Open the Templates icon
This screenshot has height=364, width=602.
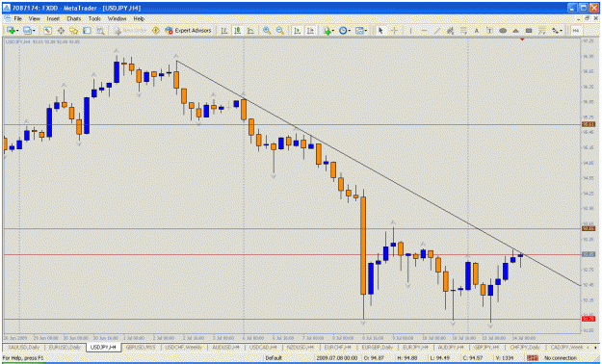pyautogui.click(x=359, y=31)
